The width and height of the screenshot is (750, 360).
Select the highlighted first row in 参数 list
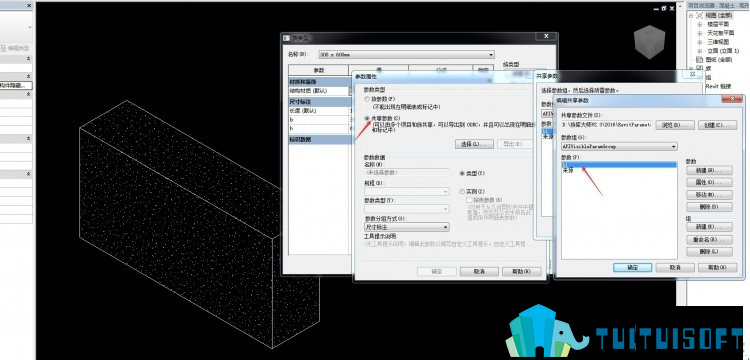point(619,164)
